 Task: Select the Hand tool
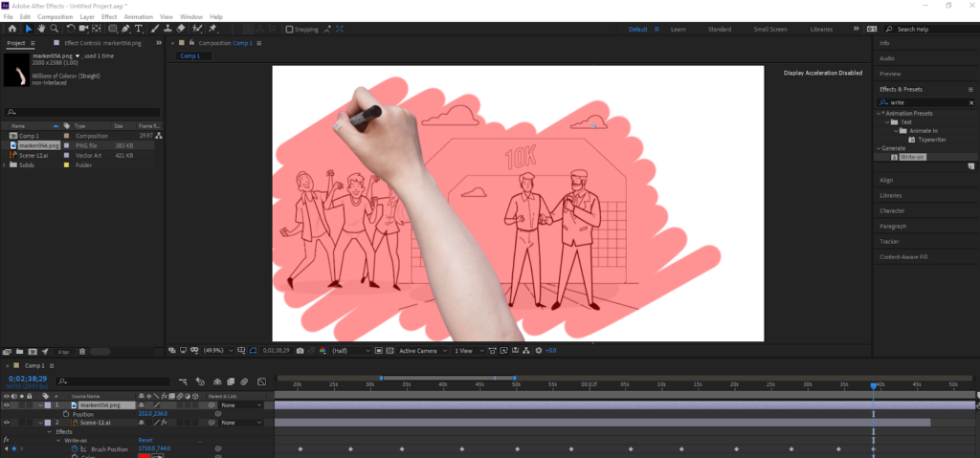tap(41, 29)
